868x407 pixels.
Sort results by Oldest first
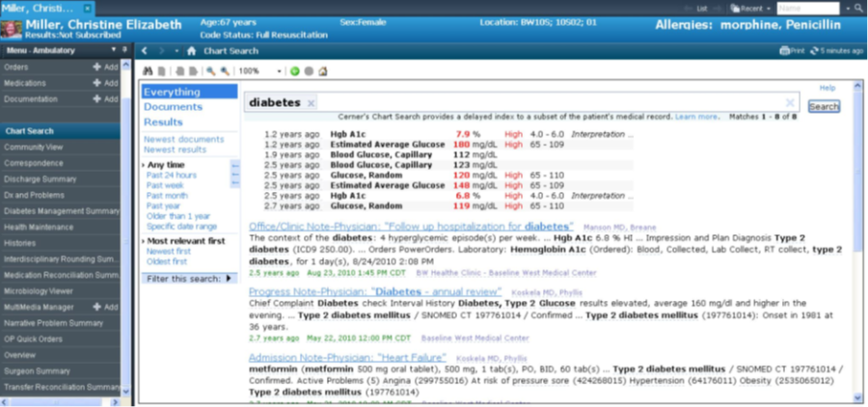[167, 260]
